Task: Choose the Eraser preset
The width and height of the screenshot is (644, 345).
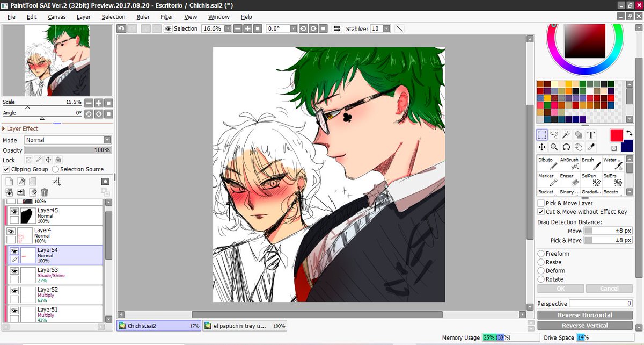Action: click(569, 180)
